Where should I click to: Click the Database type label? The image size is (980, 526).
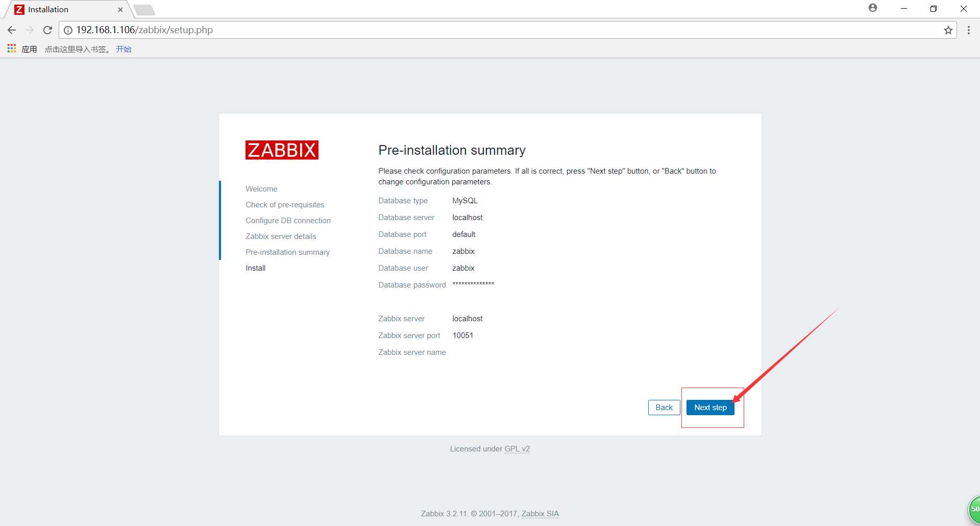tap(403, 201)
